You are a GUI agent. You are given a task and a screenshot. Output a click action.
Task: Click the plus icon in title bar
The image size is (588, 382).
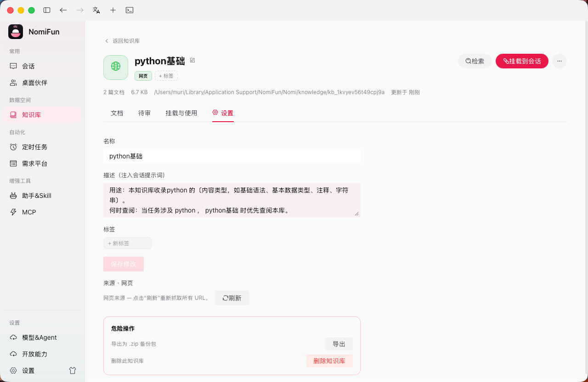click(113, 10)
